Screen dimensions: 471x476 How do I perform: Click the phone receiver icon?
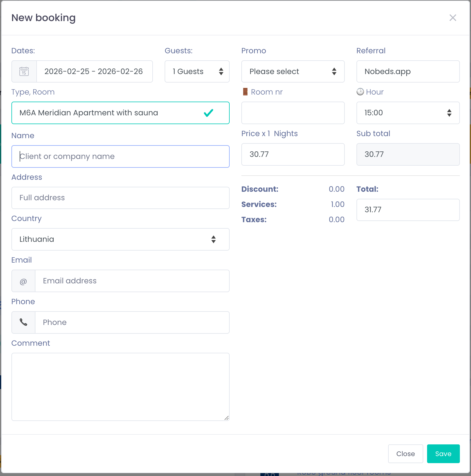pos(23,322)
